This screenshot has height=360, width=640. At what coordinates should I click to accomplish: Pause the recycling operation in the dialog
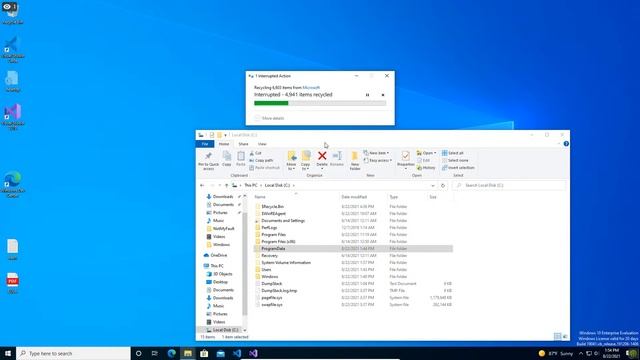[x=367, y=95]
